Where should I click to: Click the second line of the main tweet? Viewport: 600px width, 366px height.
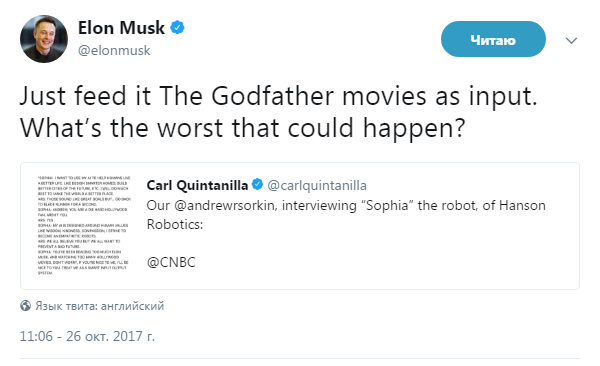pos(243,128)
